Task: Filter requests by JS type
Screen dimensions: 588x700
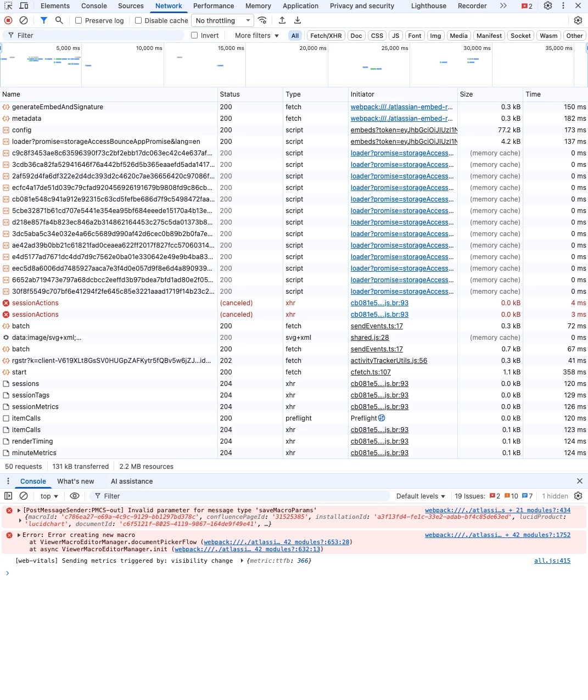Action: coord(396,36)
